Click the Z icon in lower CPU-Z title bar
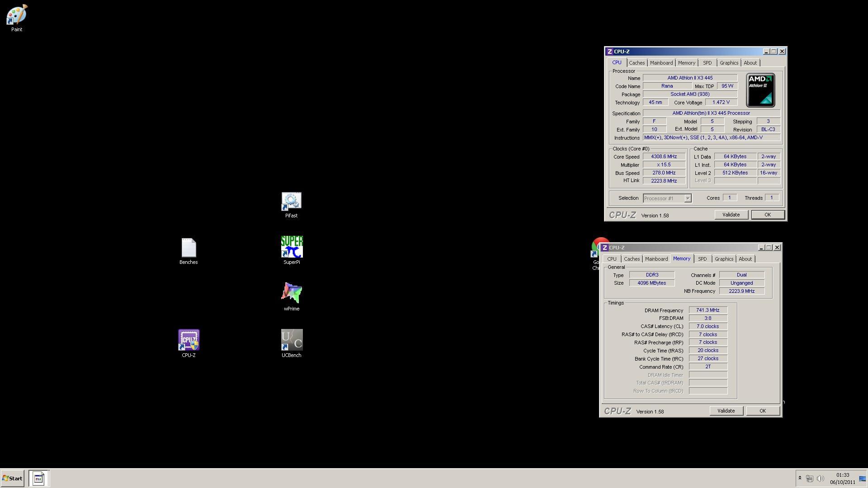The height and width of the screenshot is (488, 868). [604, 248]
